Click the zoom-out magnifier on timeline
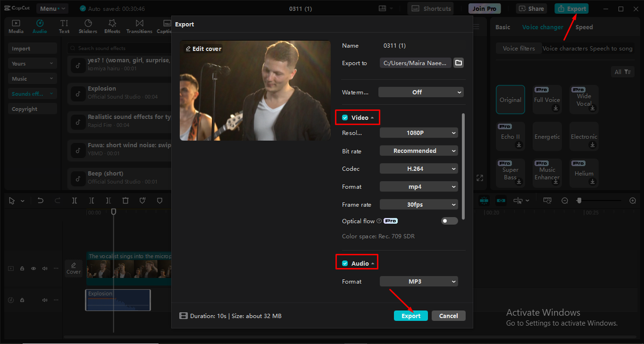The height and width of the screenshot is (344, 644). click(565, 200)
